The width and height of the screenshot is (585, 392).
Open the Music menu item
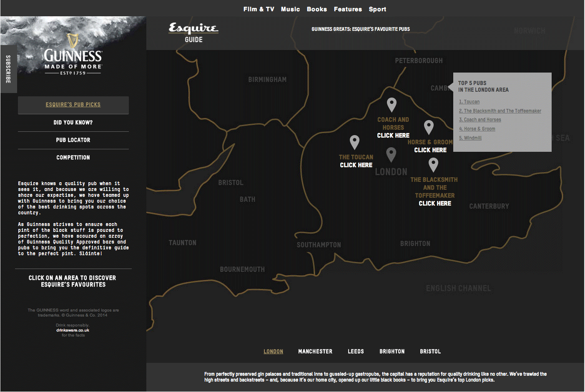(290, 9)
